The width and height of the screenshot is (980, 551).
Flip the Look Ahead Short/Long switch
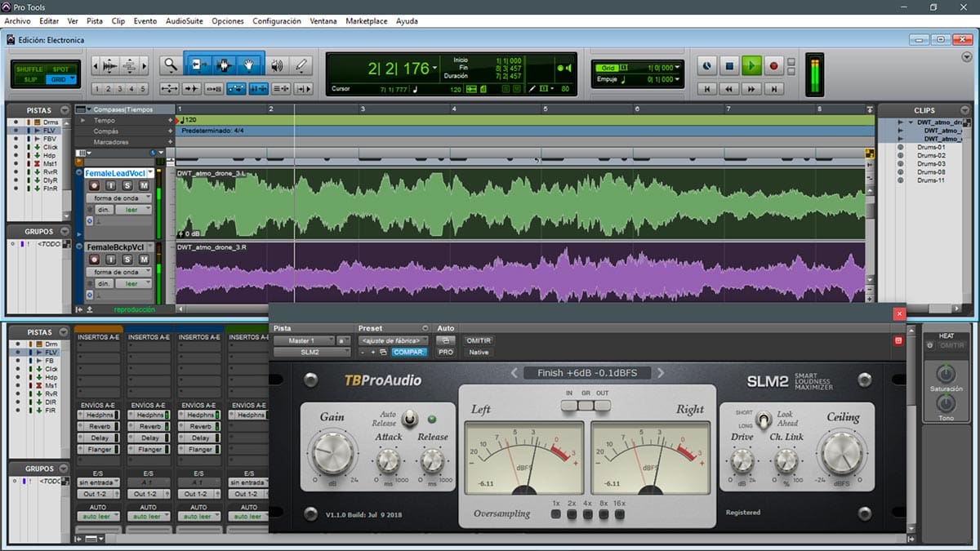pyautogui.click(x=764, y=420)
